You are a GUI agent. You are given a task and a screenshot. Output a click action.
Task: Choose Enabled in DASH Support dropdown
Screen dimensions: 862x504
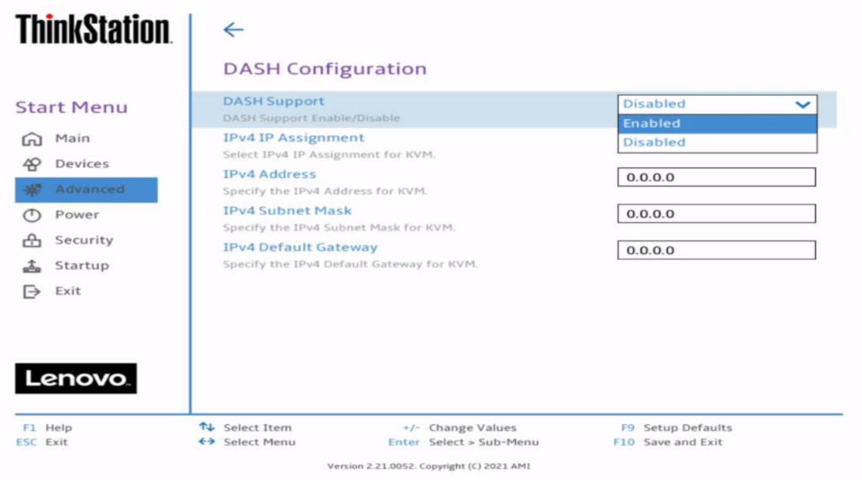click(x=716, y=124)
